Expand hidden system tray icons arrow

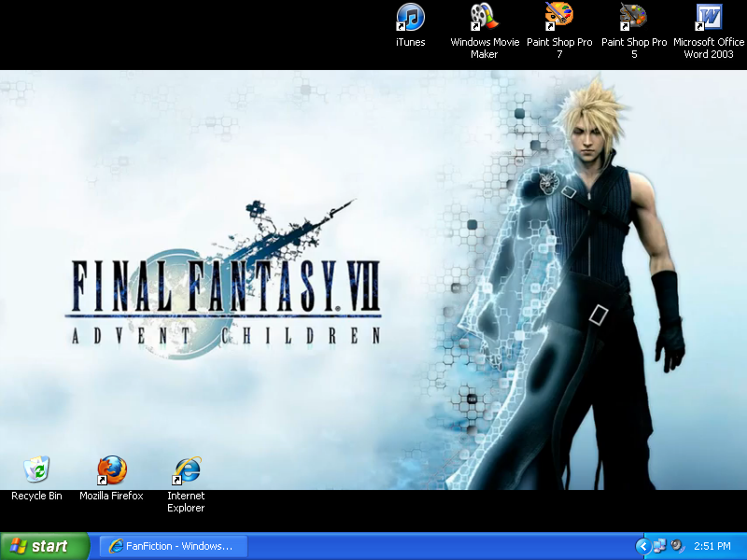click(x=642, y=546)
